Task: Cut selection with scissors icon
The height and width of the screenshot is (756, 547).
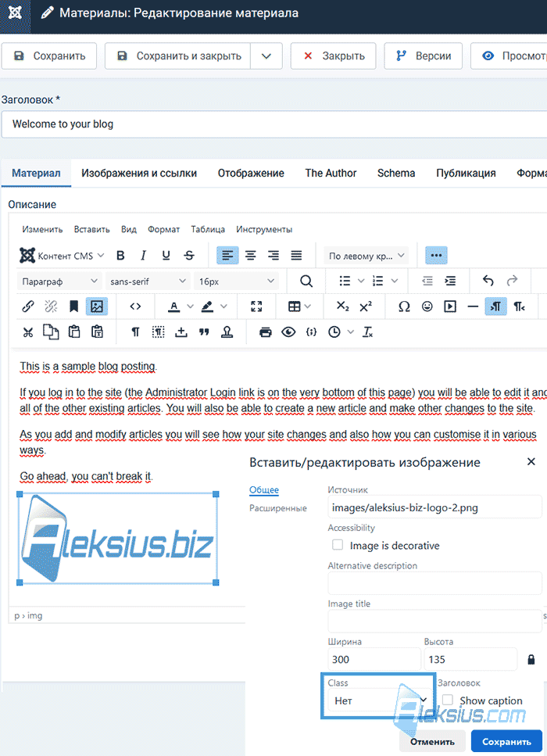Action: (x=28, y=332)
